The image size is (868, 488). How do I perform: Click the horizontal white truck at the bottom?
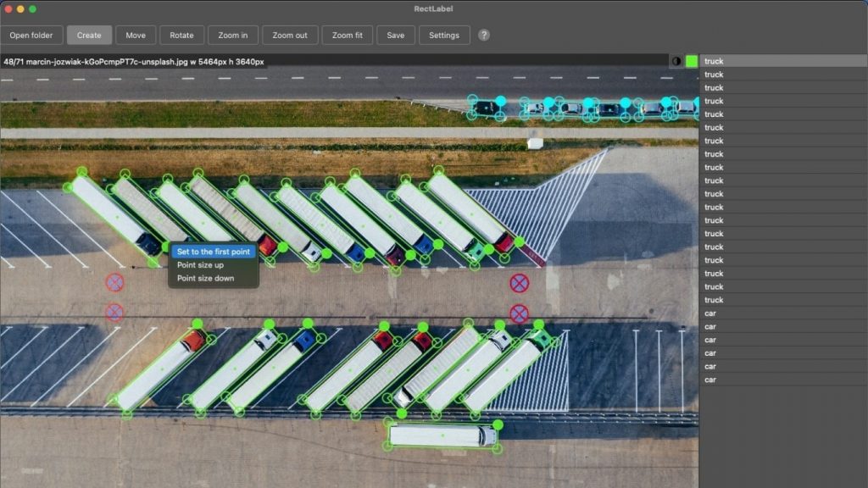[441, 435]
